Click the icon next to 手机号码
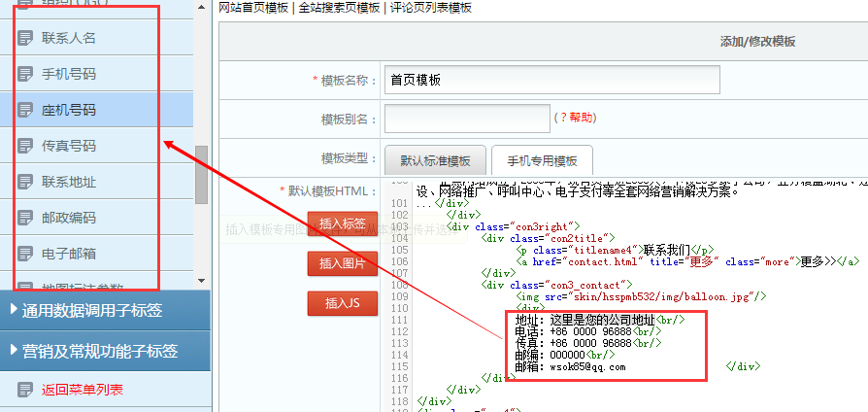Viewport: 868px width, 412px height. 25,75
